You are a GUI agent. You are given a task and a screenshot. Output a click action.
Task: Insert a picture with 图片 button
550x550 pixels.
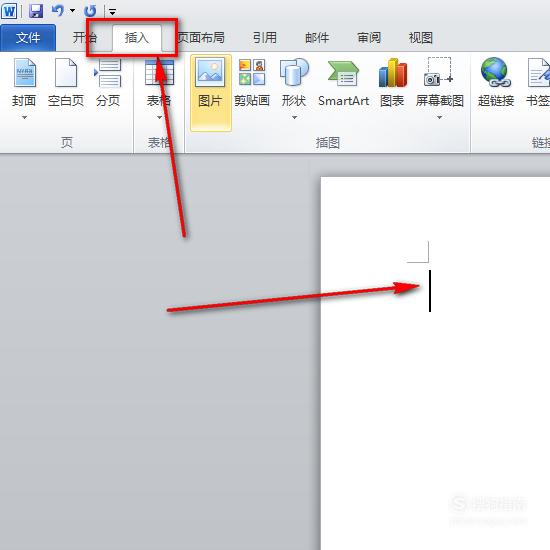click(210, 93)
